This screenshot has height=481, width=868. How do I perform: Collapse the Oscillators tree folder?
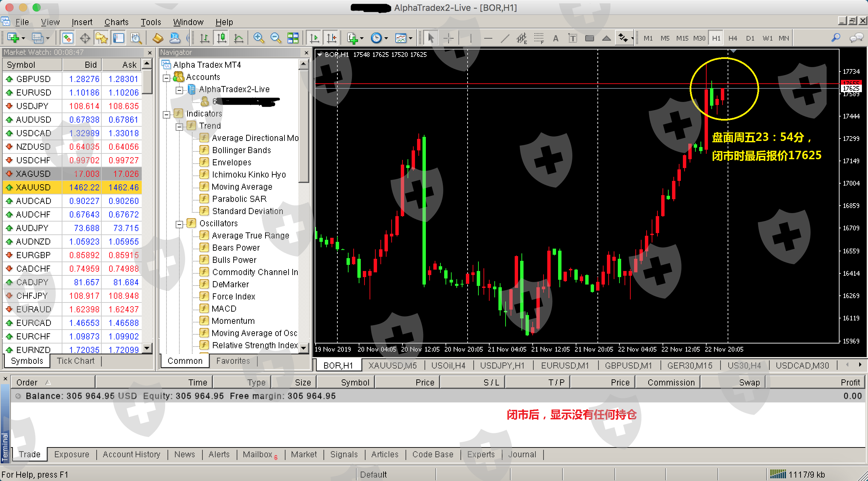(x=179, y=224)
